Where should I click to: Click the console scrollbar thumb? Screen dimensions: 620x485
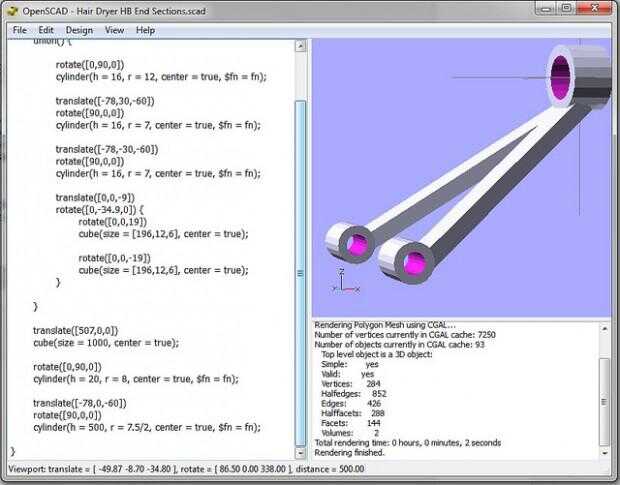604,402
